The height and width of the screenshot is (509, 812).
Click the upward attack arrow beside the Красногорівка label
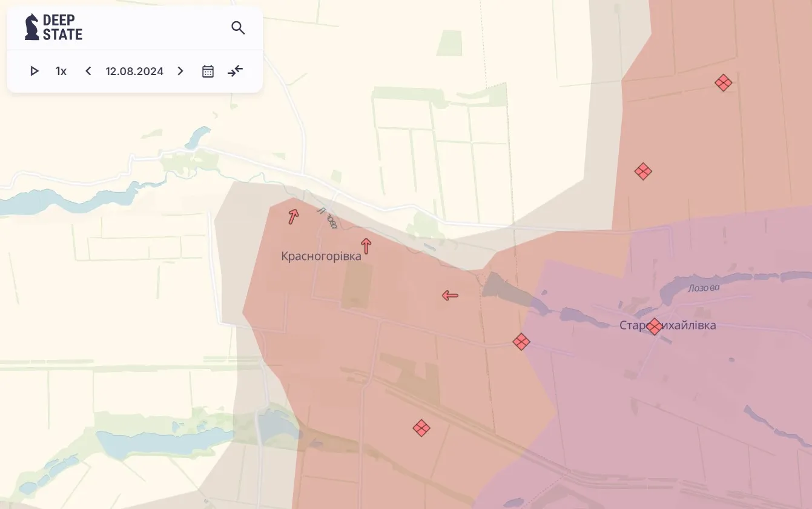pyautogui.click(x=366, y=245)
